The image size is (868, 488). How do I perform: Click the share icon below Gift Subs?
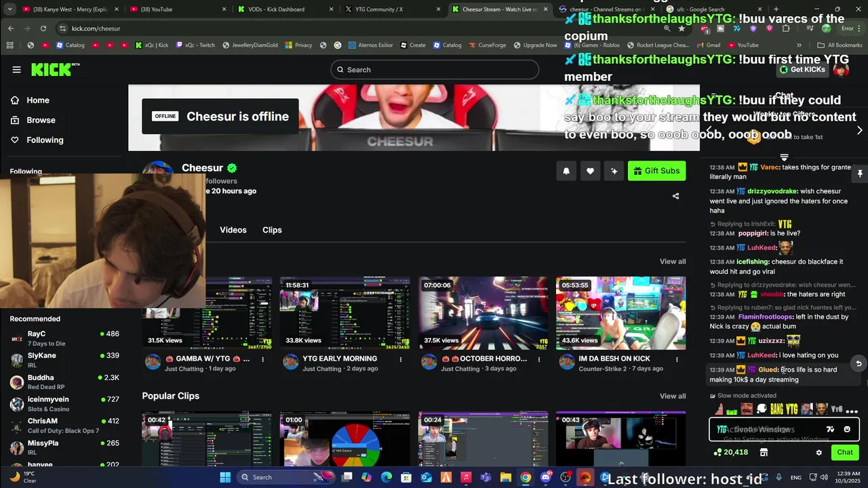tap(675, 196)
